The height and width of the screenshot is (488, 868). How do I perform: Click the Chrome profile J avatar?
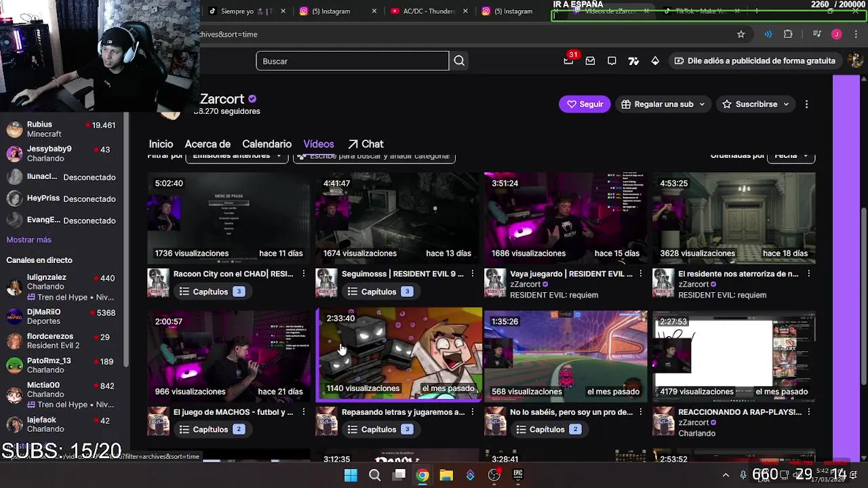(837, 34)
